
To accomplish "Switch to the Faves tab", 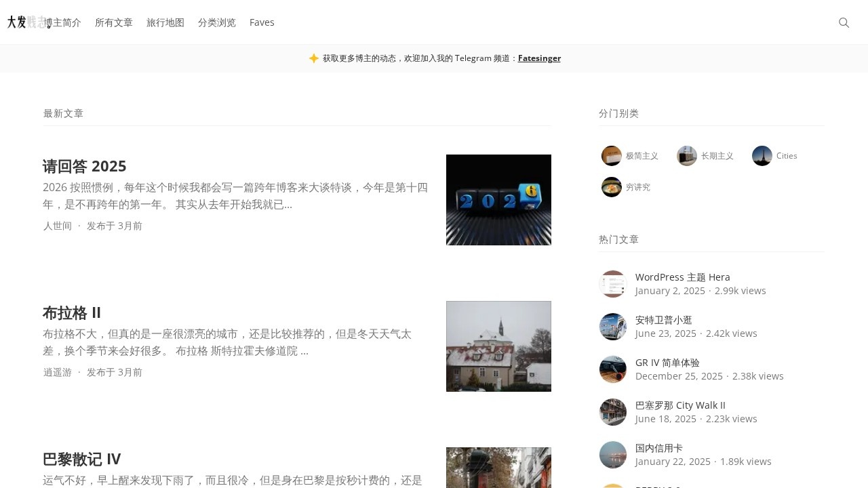I will point(262,22).
